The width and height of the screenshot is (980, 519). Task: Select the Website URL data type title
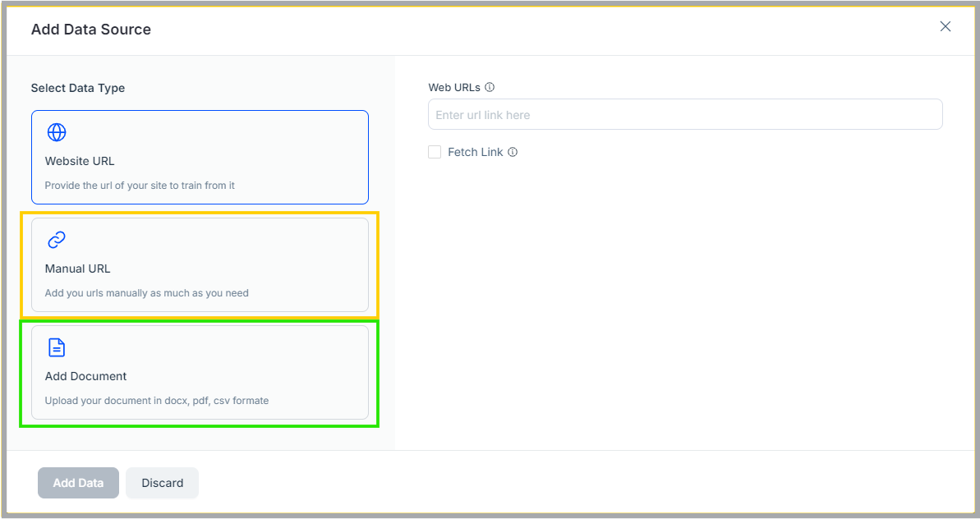tap(80, 161)
